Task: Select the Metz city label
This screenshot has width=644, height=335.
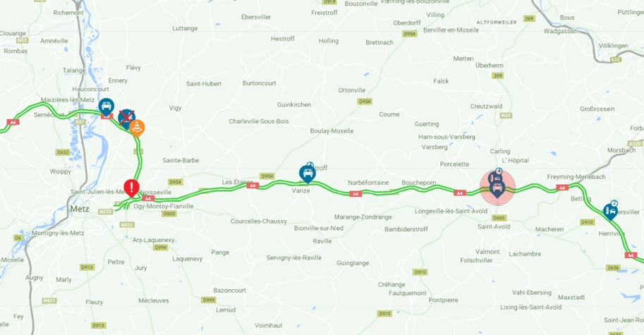Action: (x=79, y=209)
